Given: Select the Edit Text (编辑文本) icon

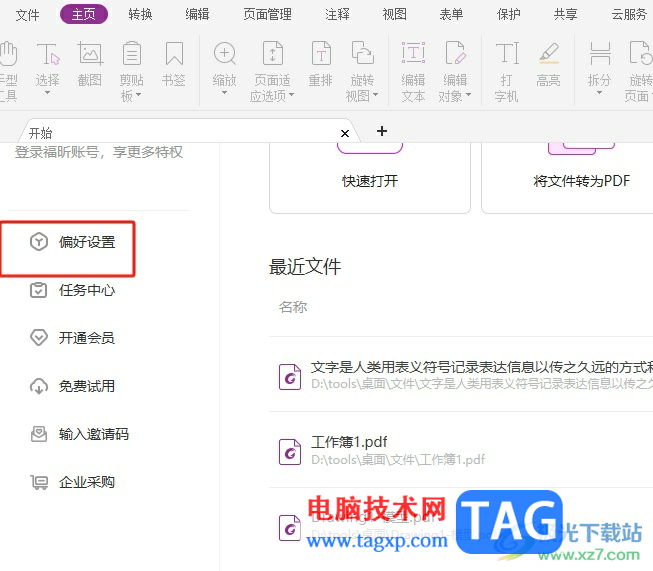Looking at the screenshot, I should (414, 52).
